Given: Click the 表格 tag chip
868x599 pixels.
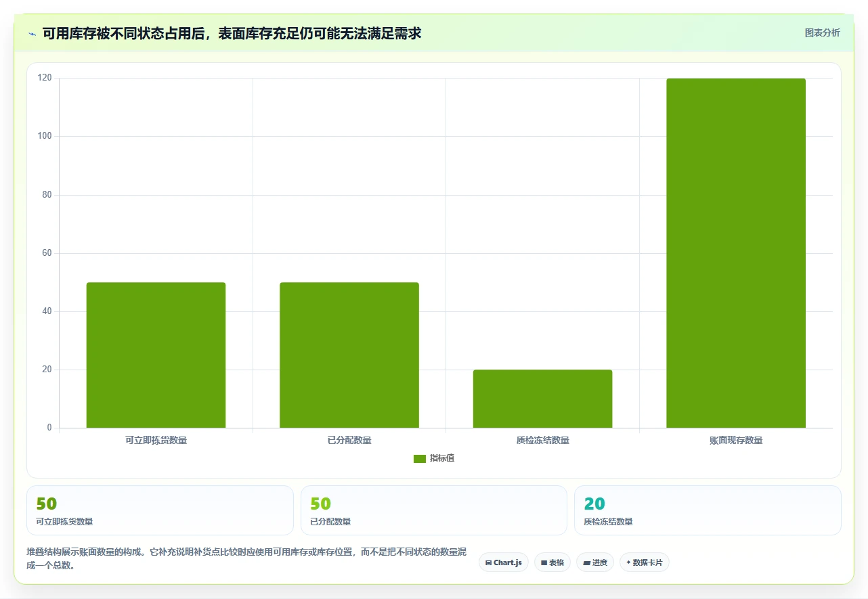Looking at the screenshot, I should coord(552,562).
